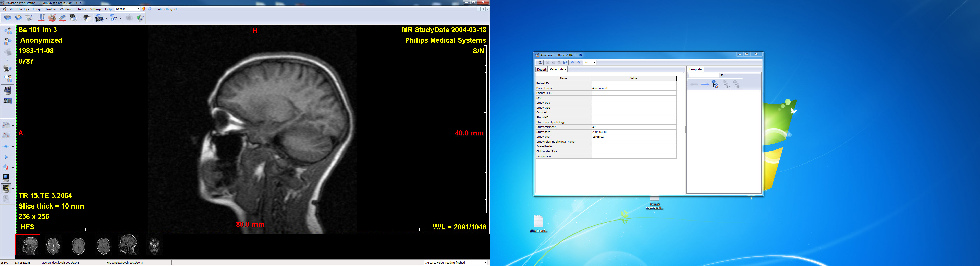The width and height of the screenshot is (980, 266).
Task: Click the previous patient sidebar icon
Action: coord(8,31)
